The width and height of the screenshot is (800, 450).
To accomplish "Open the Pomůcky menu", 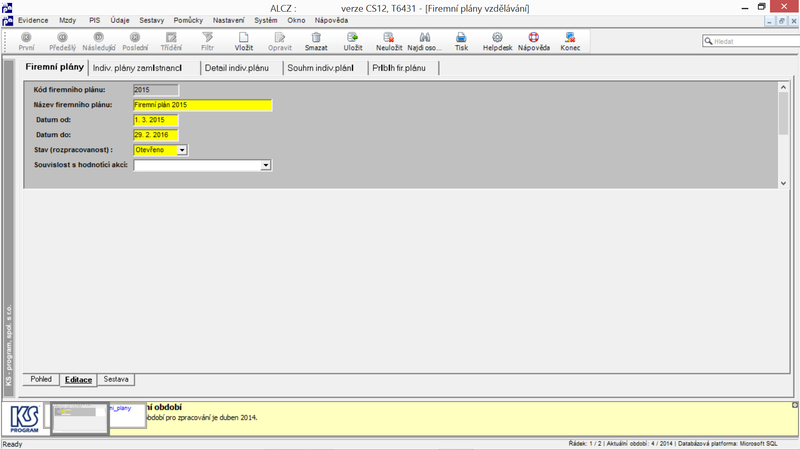I will pyautogui.click(x=188, y=20).
